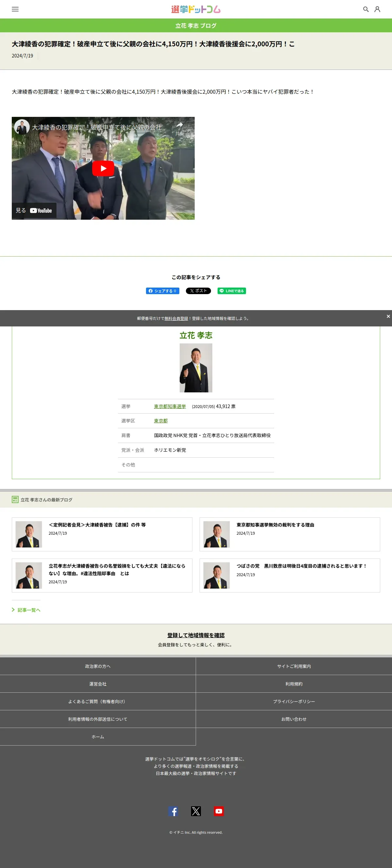Image resolution: width=392 pixels, height=868 pixels.
Task: Open the hamburger menu icon
Action: tap(15, 9)
